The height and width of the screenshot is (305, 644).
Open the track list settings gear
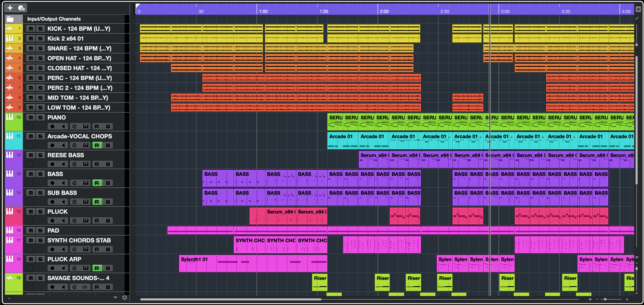[x=125, y=298]
